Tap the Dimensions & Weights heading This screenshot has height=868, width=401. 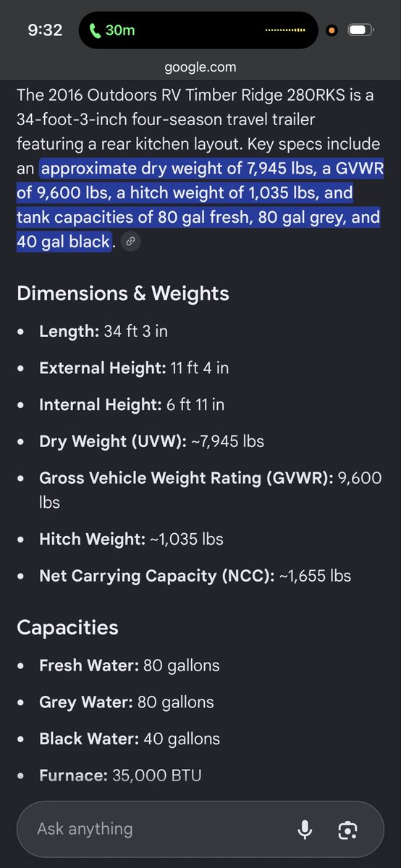click(123, 293)
